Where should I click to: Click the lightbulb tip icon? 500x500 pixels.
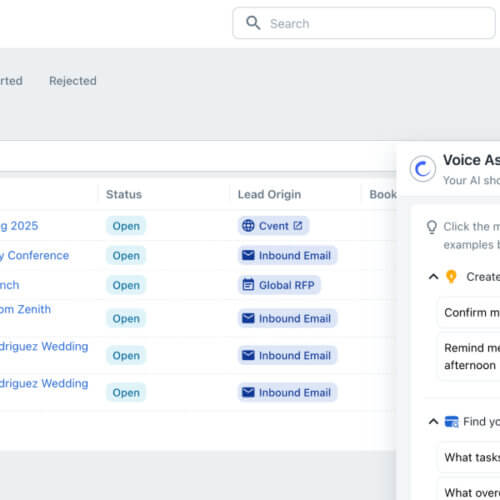(x=432, y=227)
